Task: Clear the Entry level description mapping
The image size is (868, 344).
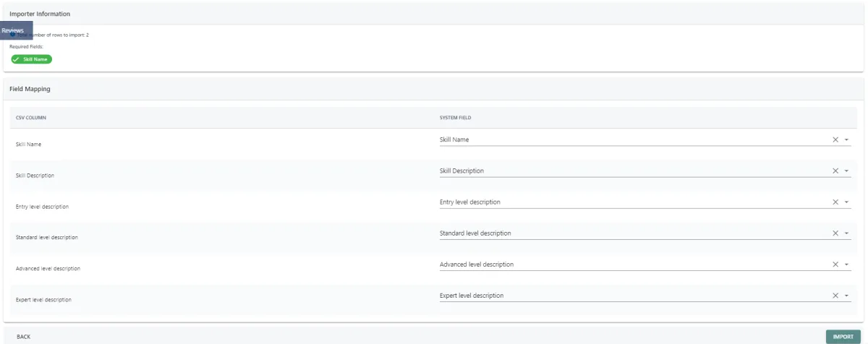Action: pyautogui.click(x=835, y=202)
